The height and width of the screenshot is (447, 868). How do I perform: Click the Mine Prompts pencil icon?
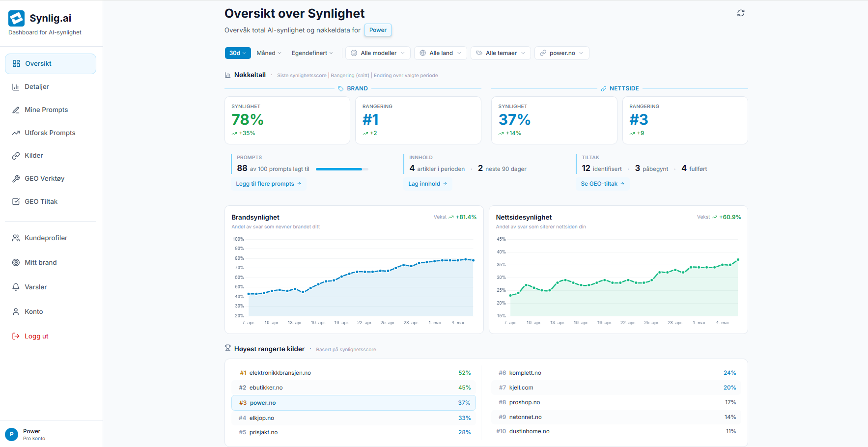pyautogui.click(x=16, y=110)
